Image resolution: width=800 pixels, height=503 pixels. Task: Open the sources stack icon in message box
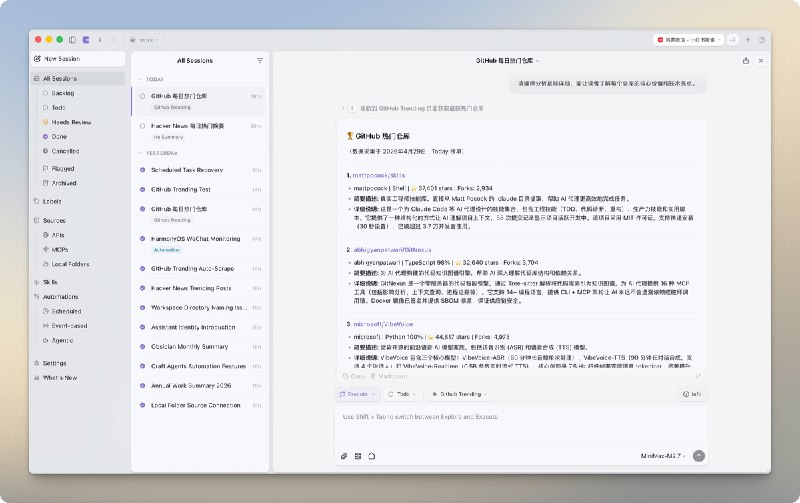[x=358, y=456]
